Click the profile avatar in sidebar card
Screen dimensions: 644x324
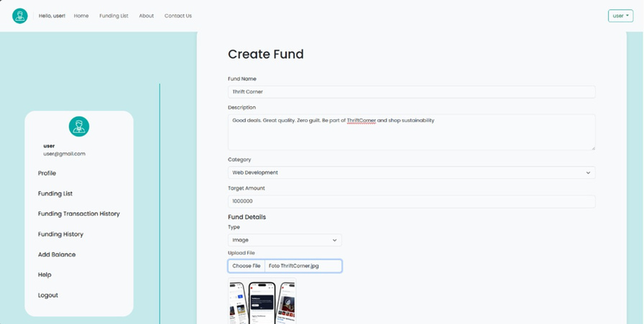tap(79, 126)
